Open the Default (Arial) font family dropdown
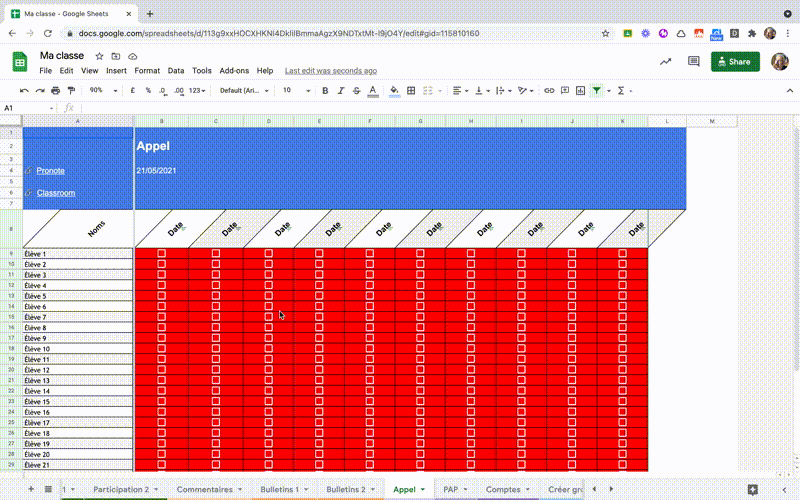Image resolution: width=800 pixels, height=500 pixels. click(244, 90)
